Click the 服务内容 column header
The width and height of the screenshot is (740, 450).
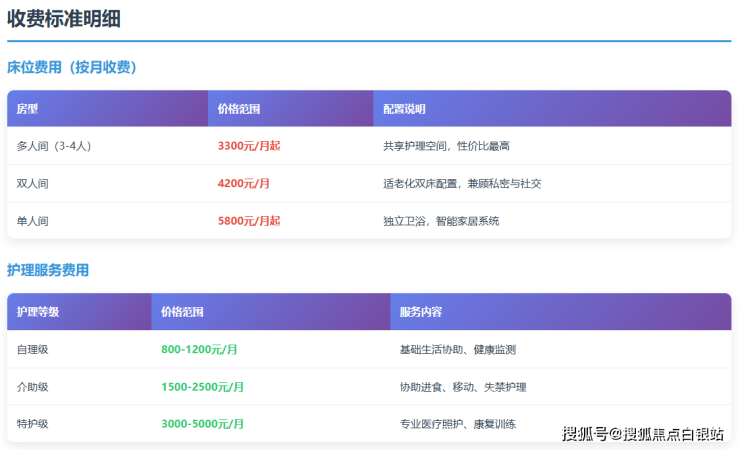(421, 312)
